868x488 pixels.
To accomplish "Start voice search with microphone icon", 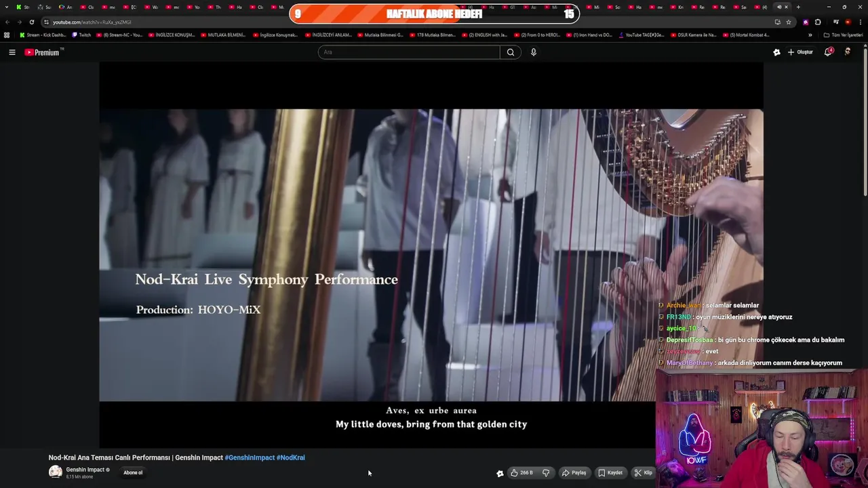I will 534,52.
